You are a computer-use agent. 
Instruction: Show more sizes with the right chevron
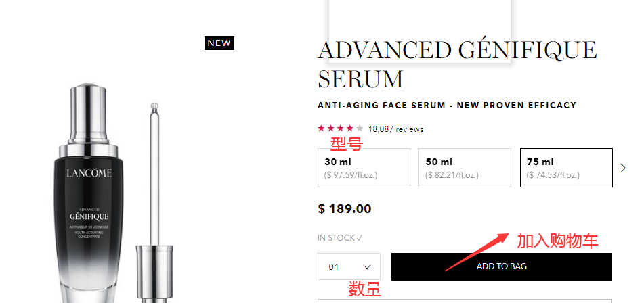click(624, 168)
